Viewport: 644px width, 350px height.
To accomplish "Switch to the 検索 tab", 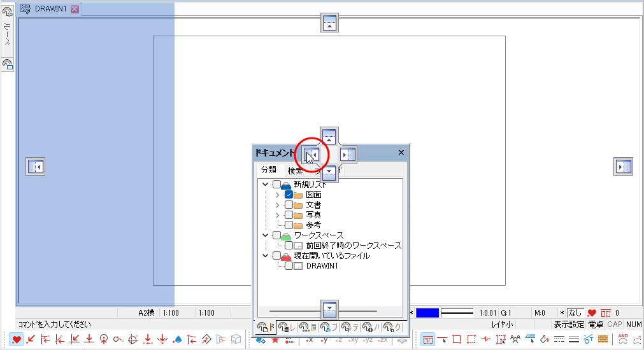I will [x=295, y=171].
